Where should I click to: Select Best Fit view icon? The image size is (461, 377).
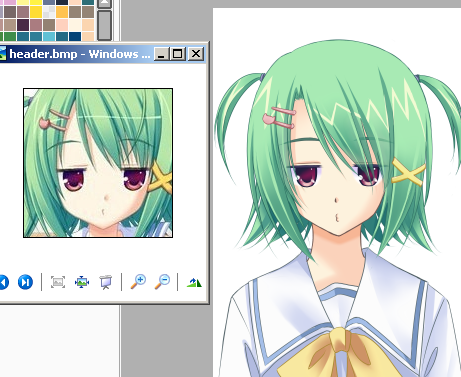[x=58, y=282]
